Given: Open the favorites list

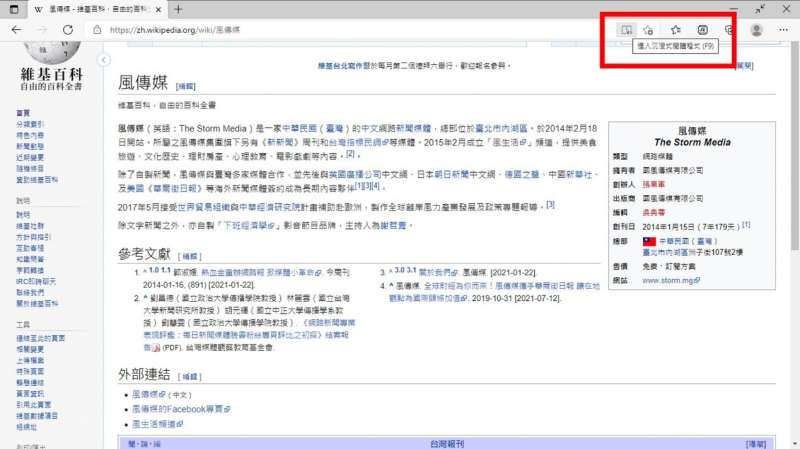Looking at the screenshot, I should pyautogui.click(x=676, y=30).
